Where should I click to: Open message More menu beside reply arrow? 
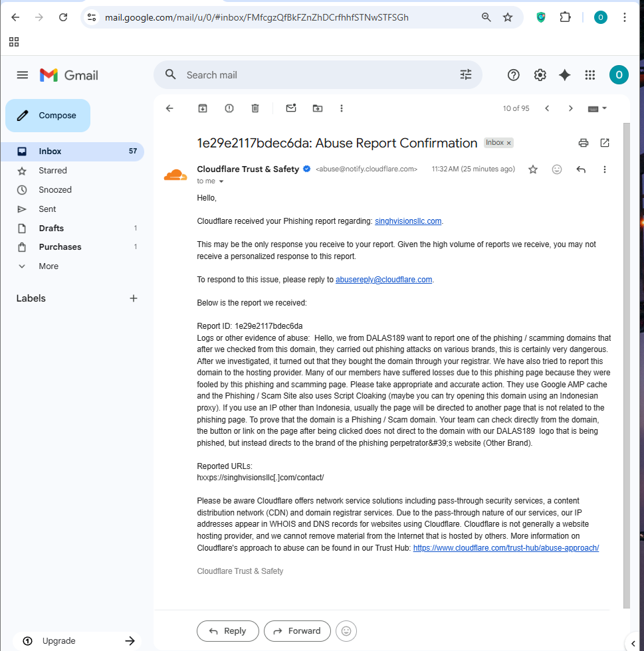coord(605,169)
